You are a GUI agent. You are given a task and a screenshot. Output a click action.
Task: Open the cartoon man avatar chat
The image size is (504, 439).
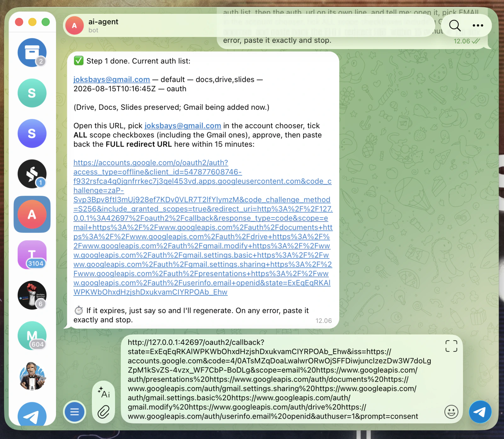pyautogui.click(x=32, y=376)
